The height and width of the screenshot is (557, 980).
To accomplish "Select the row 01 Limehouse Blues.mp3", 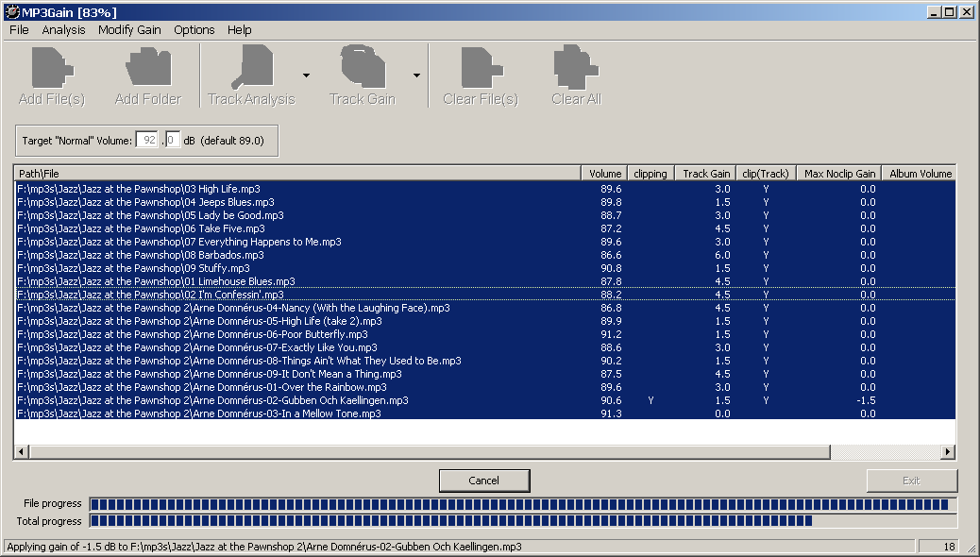I will pos(485,281).
